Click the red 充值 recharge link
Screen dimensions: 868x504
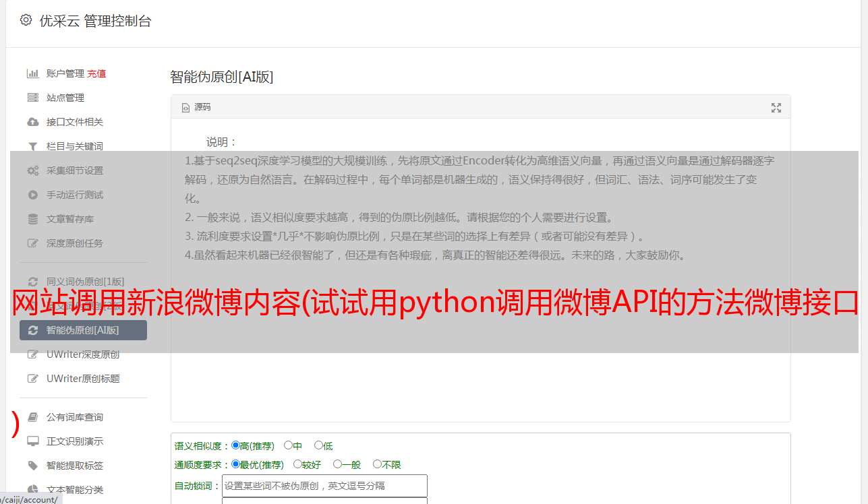[x=96, y=73]
